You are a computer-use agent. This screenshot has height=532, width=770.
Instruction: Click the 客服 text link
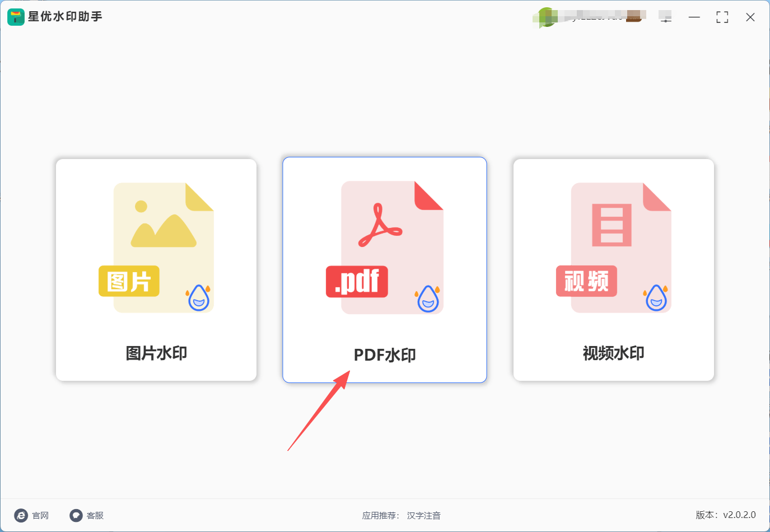click(x=95, y=515)
